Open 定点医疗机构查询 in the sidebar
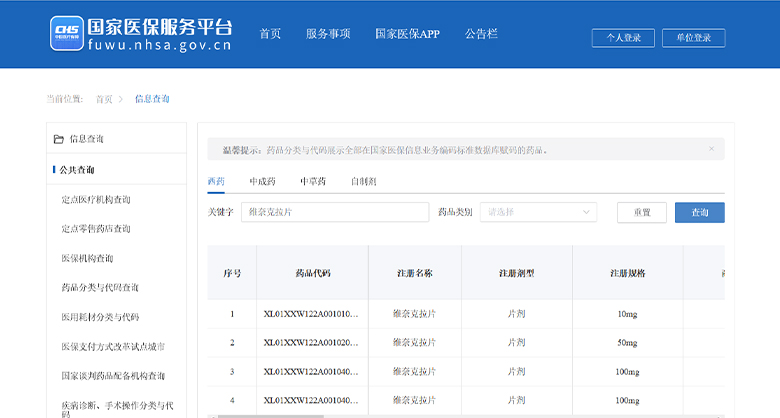Image resolution: width=780 pixels, height=418 pixels. pos(96,200)
